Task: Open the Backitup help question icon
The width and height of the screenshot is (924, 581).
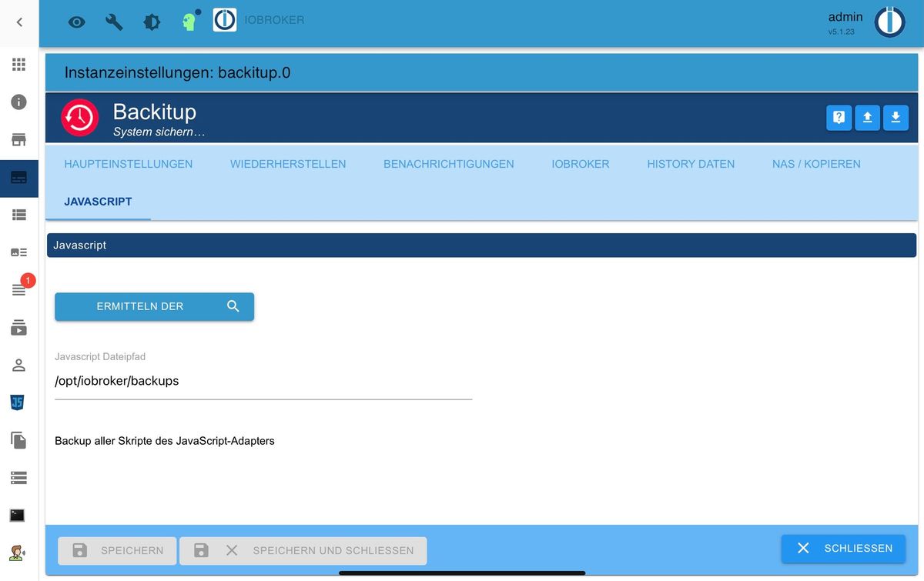Action: (839, 118)
